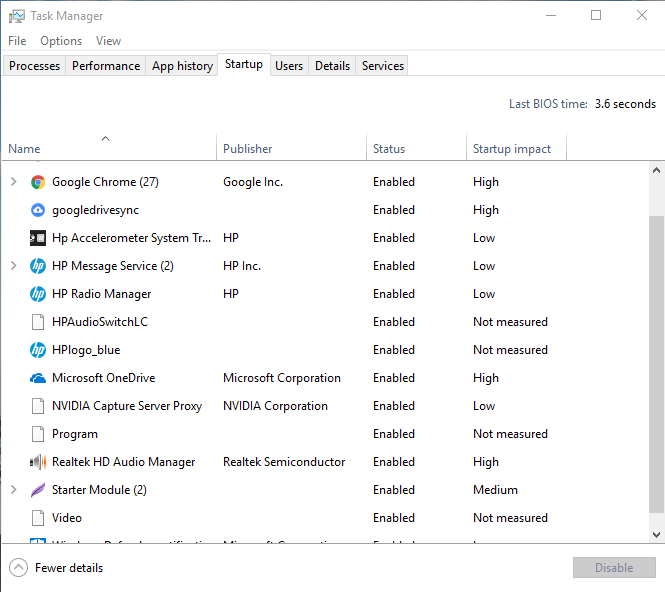
Task: Switch to the Performance tab
Action: [x=106, y=66]
